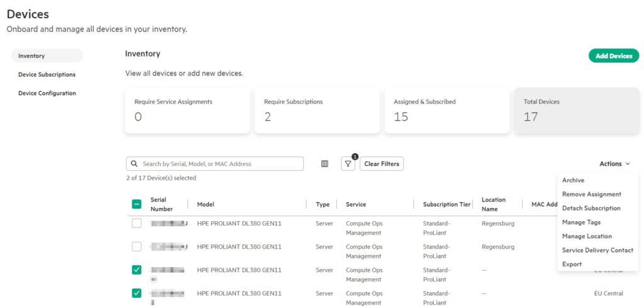Click the column chooser icon
644x306 pixels.
coord(325,164)
